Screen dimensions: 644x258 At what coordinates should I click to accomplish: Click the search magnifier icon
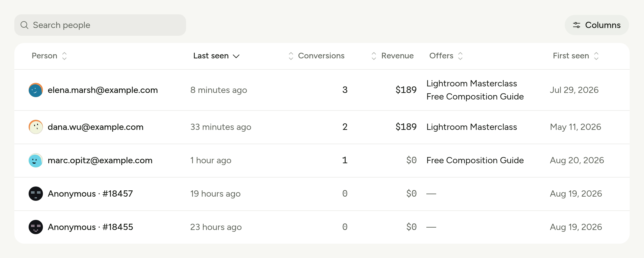(x=24, y=25)
